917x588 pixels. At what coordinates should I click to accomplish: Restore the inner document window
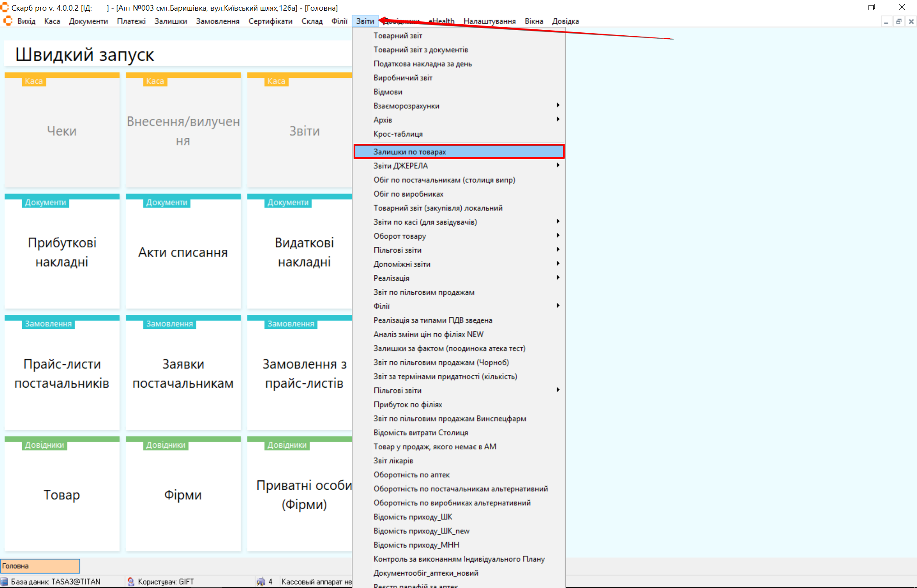pyautogui.click(x=898, y=21)
